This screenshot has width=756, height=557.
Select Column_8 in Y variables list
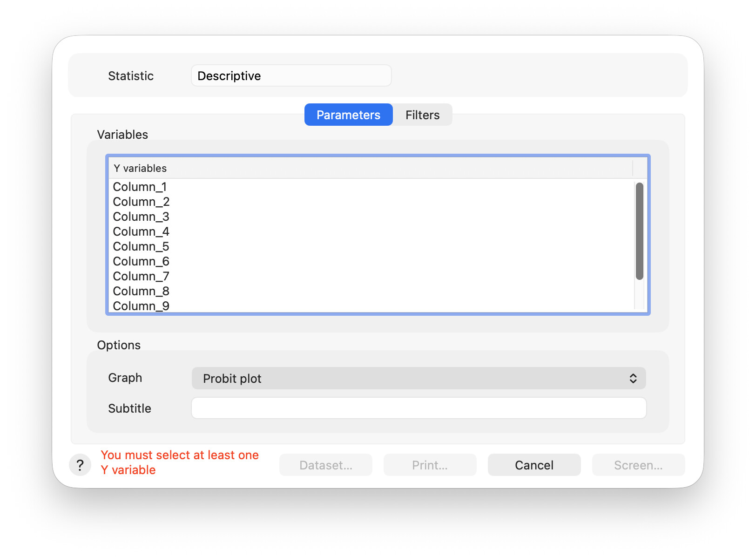(371, 291)
